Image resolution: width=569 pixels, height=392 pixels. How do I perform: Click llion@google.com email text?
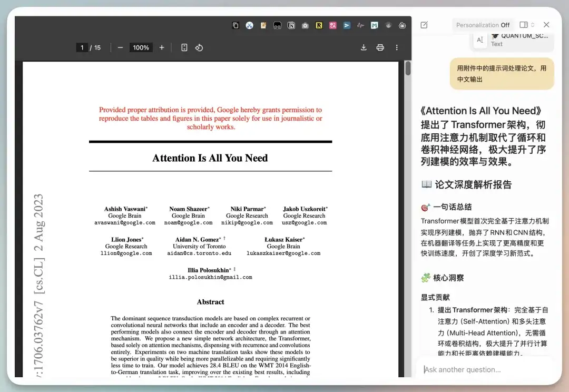[x=126, y=253]
